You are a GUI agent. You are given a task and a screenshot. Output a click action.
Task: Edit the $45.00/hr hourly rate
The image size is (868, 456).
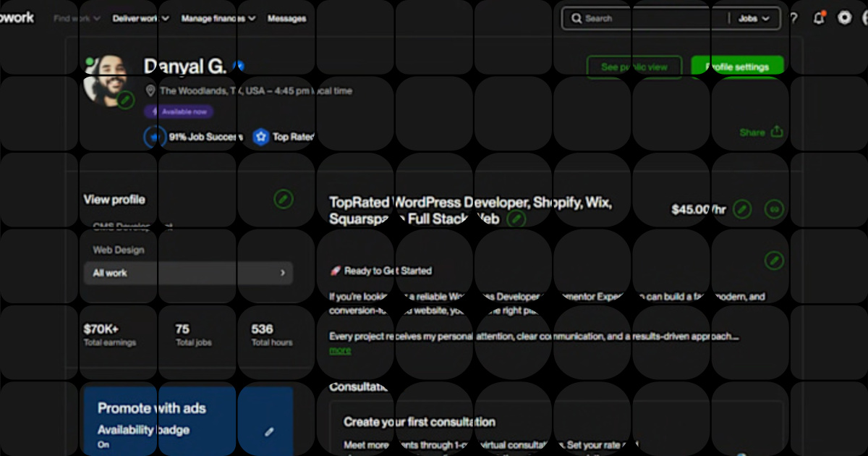coord(742,210)
